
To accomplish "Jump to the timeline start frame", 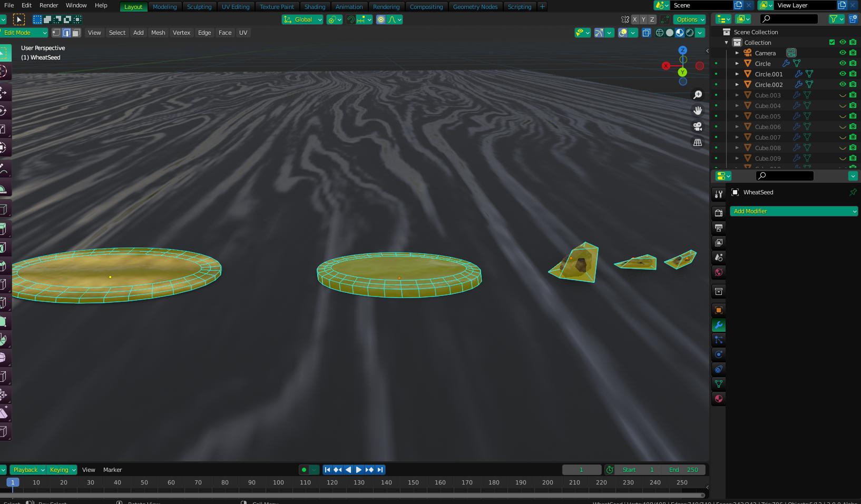I will (327, 470).
